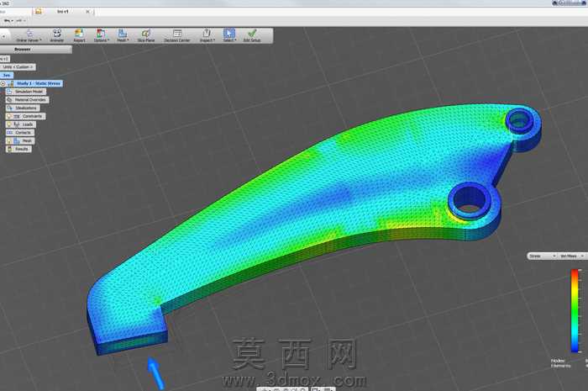This screenshot has width=588, height=391.
Task: Toggle Constraints visibility lightbulb
Action: coord(9,116)
